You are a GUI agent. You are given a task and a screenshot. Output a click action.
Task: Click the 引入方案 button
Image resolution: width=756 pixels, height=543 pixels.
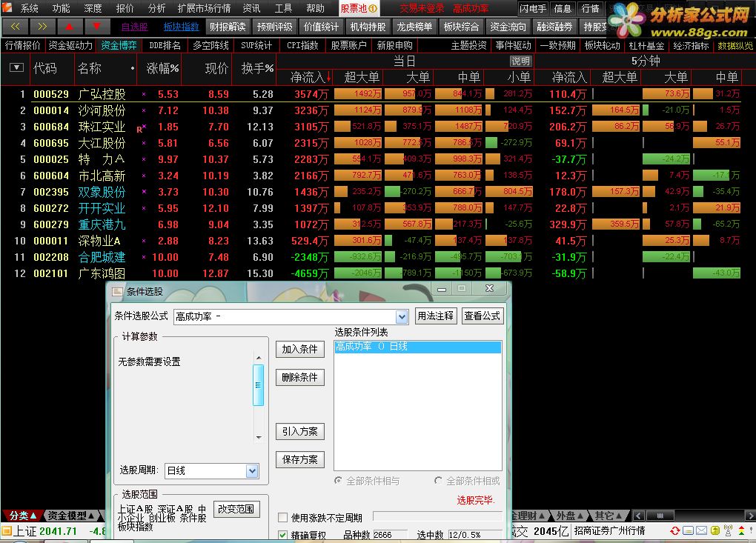pos(300,432)
